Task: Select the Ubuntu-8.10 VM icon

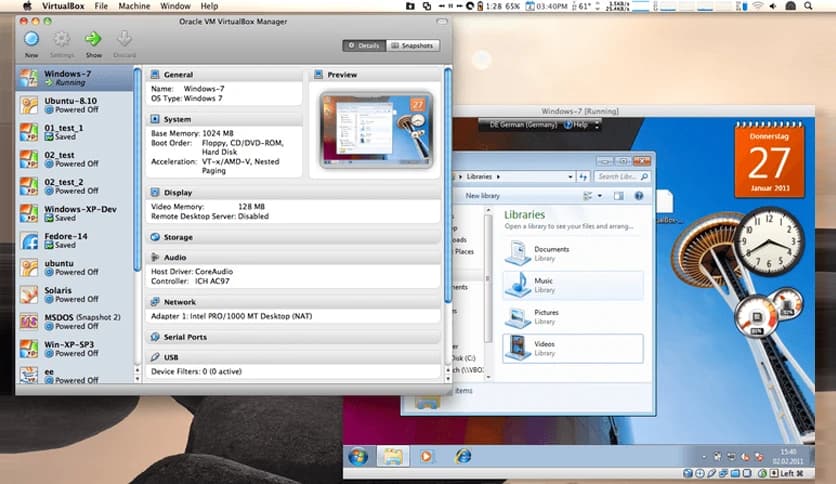Action: [x=29, y=105]
